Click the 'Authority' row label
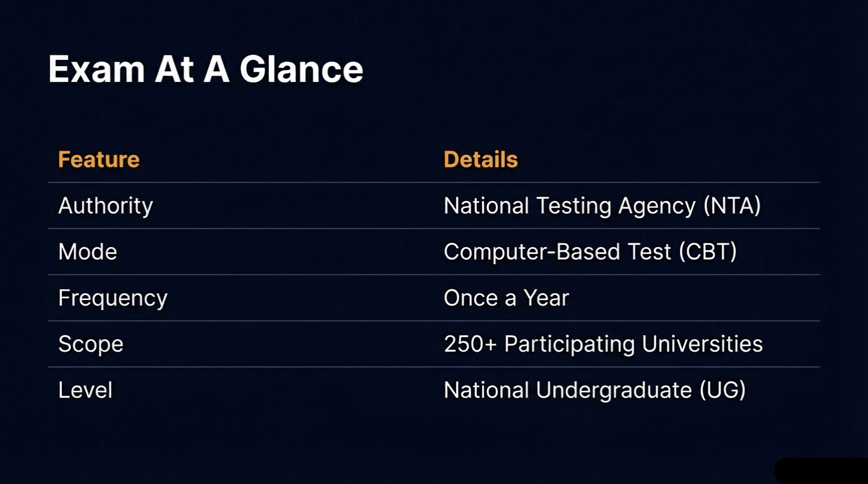 [x=105, y=206]
